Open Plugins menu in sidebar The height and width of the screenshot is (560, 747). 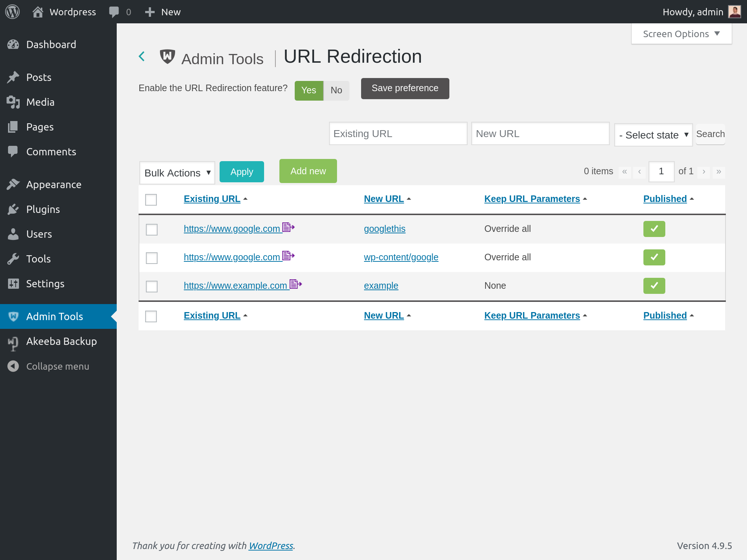tap(58, 209)
